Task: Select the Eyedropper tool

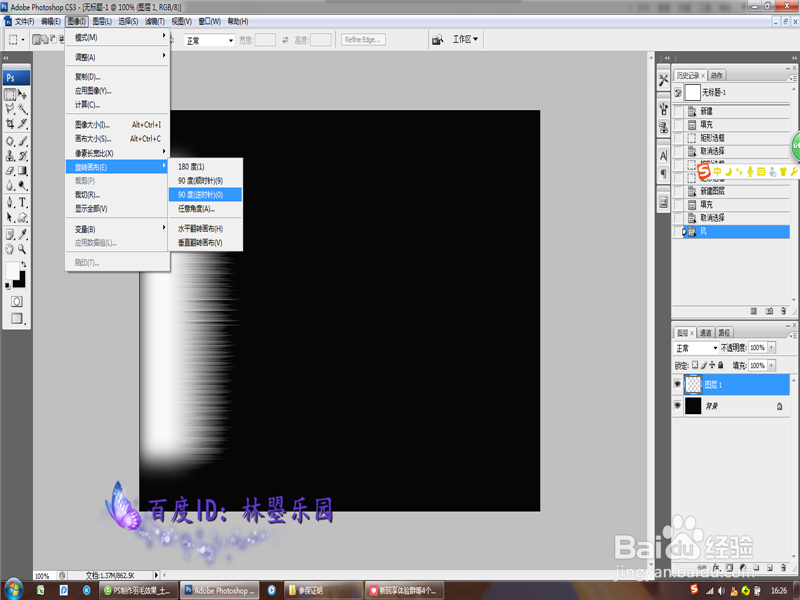Action: (x=22, y=234)
